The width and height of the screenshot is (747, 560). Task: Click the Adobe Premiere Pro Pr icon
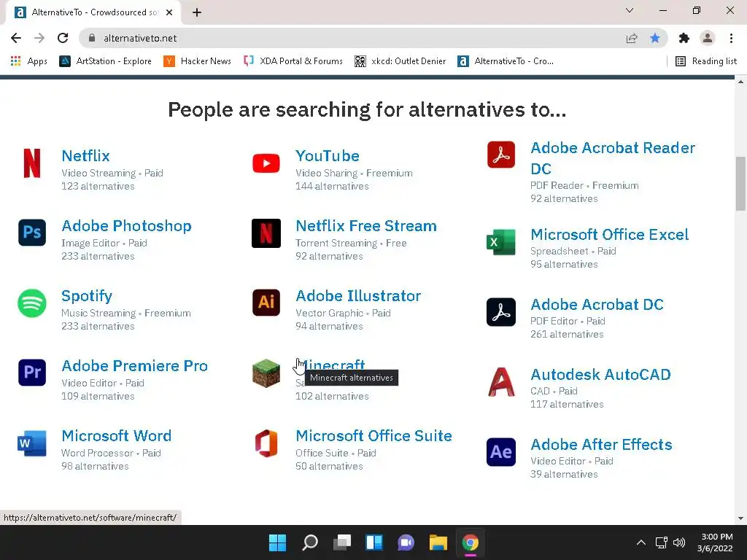(x=32, y=373)
